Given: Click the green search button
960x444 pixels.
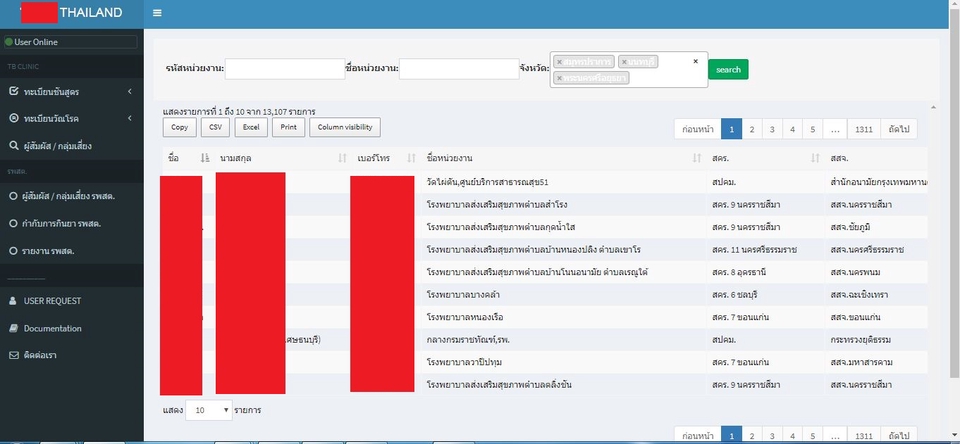Looking at the screenshot, I should tap(728, 70).
